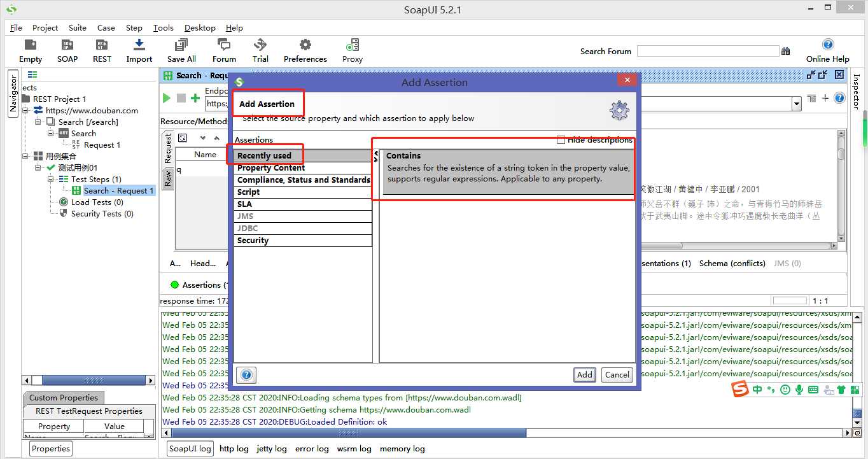Click the green submit request arrow

pos(166,98)
